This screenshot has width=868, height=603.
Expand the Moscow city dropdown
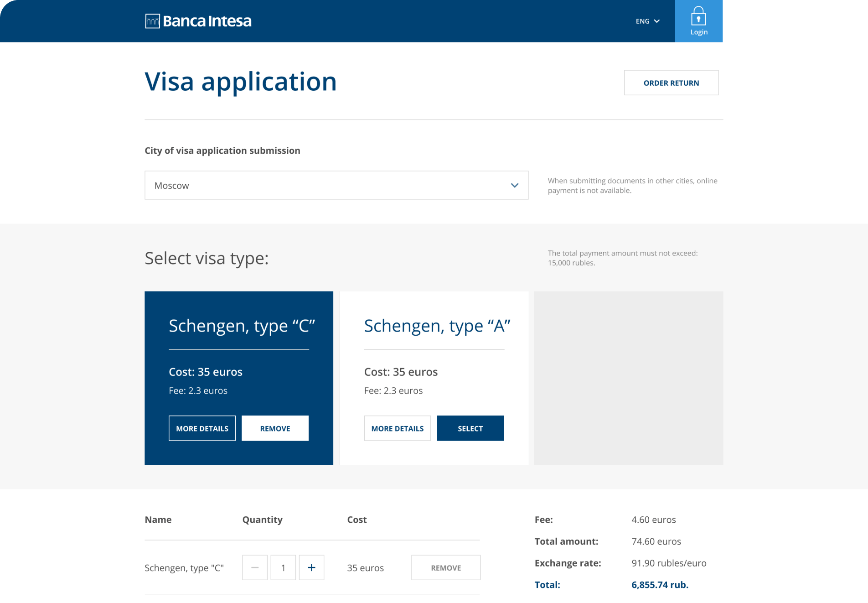click(336, 185)
